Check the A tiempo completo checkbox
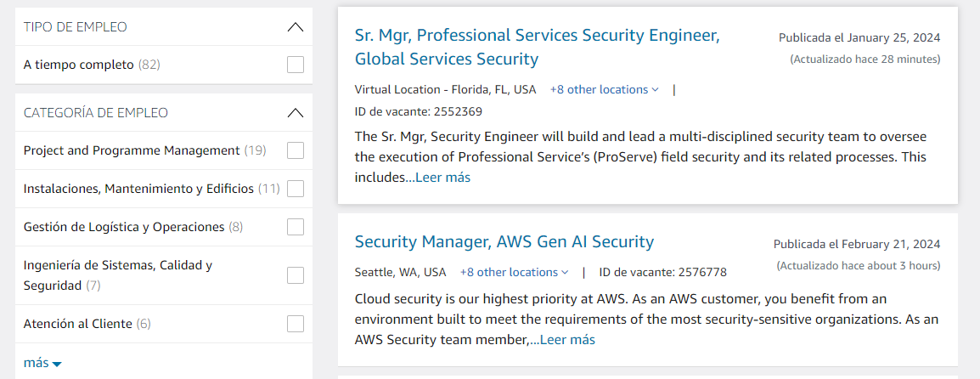The width and height of the screenshot is (980, 379). point(296,65)
